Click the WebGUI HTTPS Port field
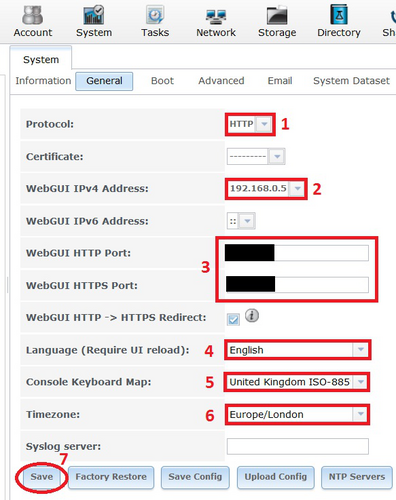The image size is (396, 500). coord(297,285)
